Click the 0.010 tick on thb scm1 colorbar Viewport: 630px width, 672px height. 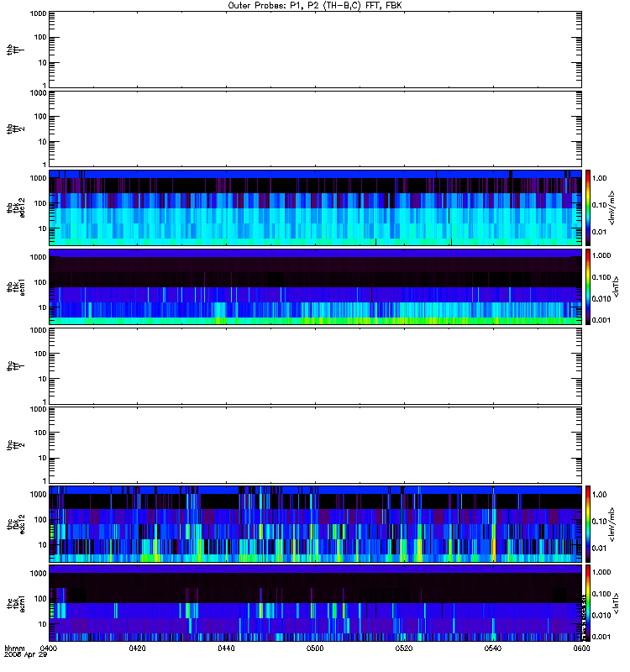601,299
